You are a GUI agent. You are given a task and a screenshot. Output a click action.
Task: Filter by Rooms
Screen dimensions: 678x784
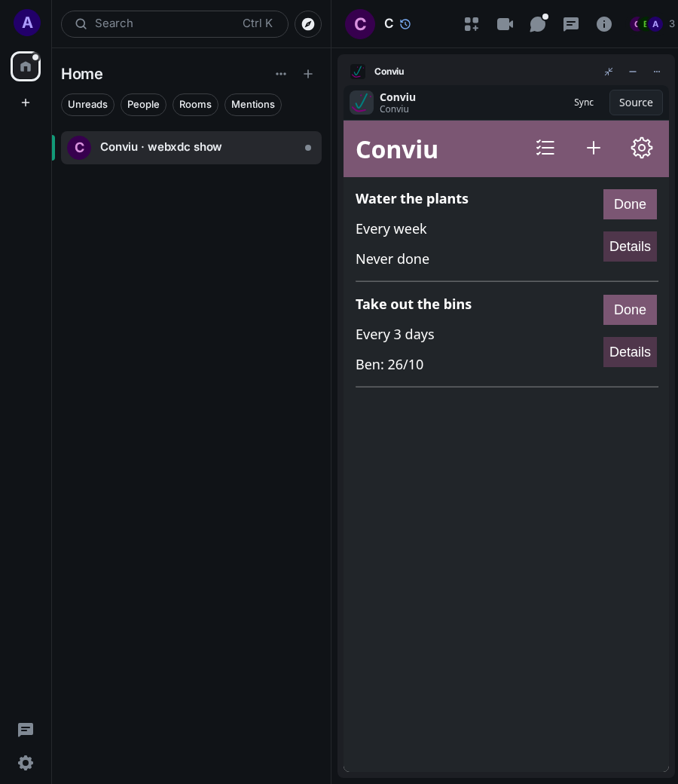(x=195, y=105)
